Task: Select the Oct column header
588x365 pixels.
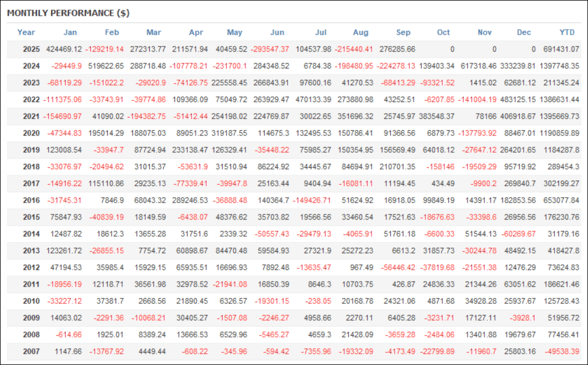Action: (x=443, y=32)
